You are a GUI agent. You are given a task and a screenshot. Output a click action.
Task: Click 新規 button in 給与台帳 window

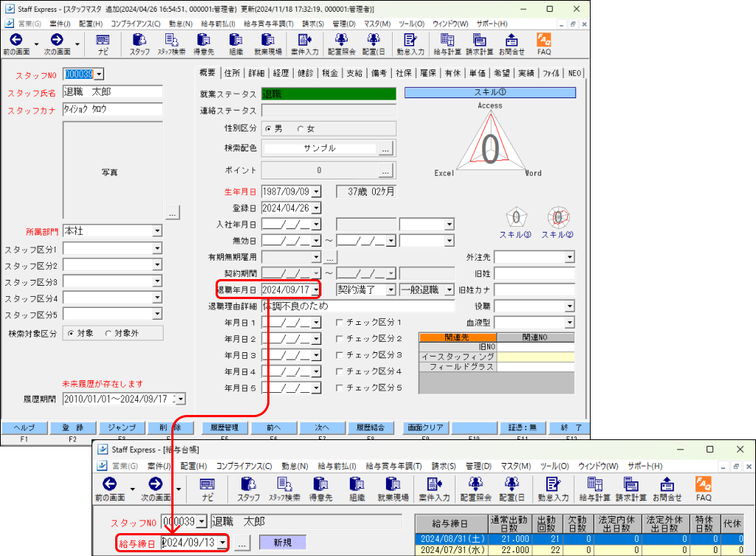pos(283,543)
